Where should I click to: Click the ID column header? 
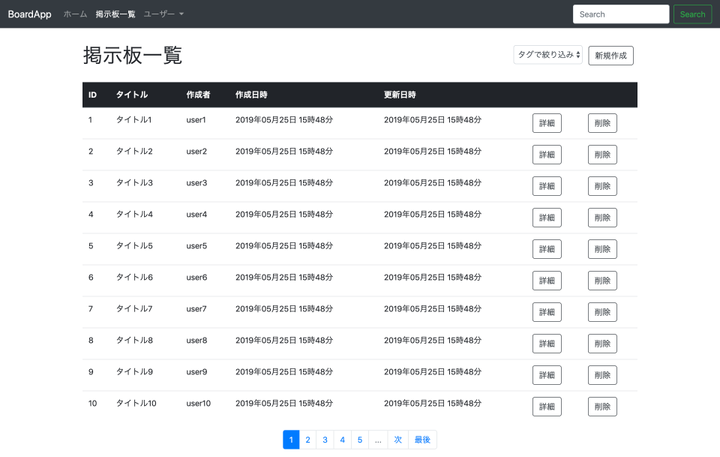[x=93, y=95]
